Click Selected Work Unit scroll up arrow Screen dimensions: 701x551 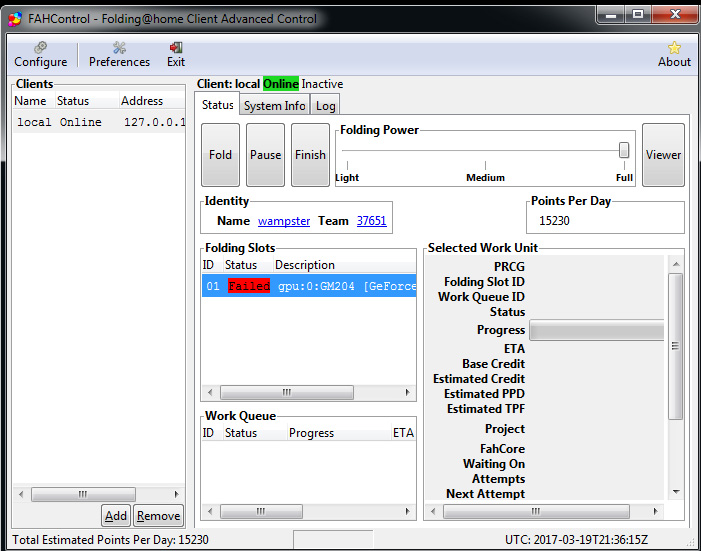pyautogui.click(x=676, y=264)
